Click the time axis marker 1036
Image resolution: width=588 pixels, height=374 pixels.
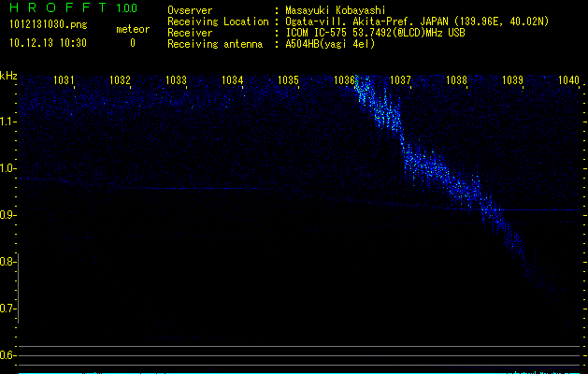tap(344, 79)
